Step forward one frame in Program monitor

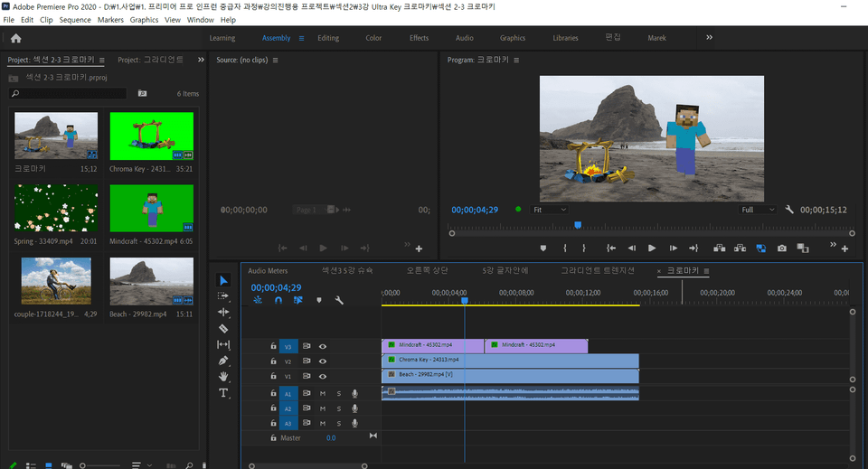tap(673, 249)
